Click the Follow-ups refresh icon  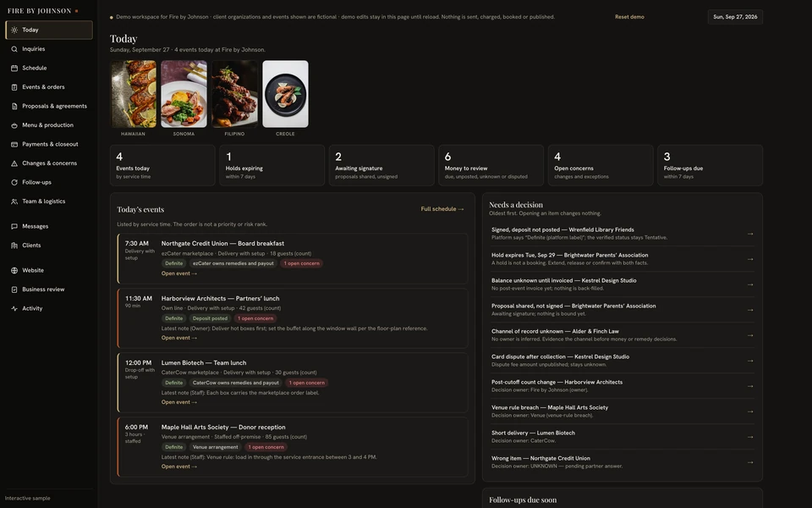(x=14, y=183)
